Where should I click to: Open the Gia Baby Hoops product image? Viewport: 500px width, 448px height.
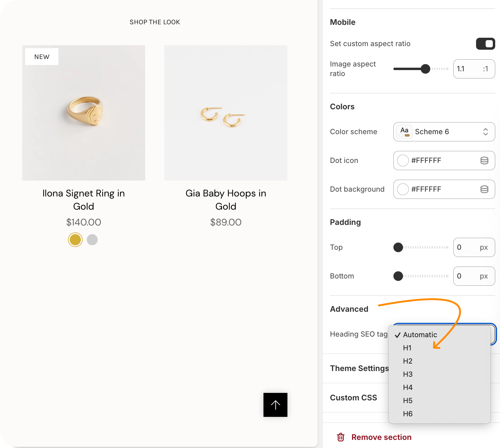coord(226,113)
